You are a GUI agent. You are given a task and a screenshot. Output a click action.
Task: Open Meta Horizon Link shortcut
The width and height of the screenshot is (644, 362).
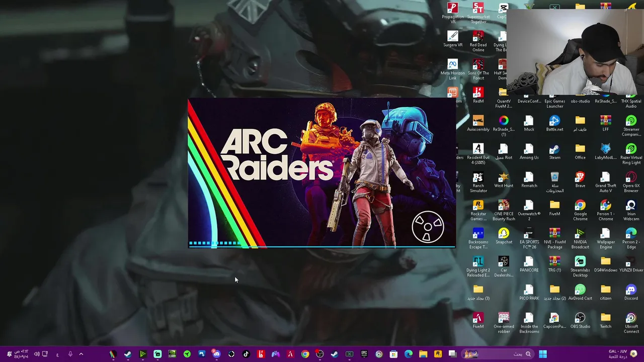coord(453,69)
